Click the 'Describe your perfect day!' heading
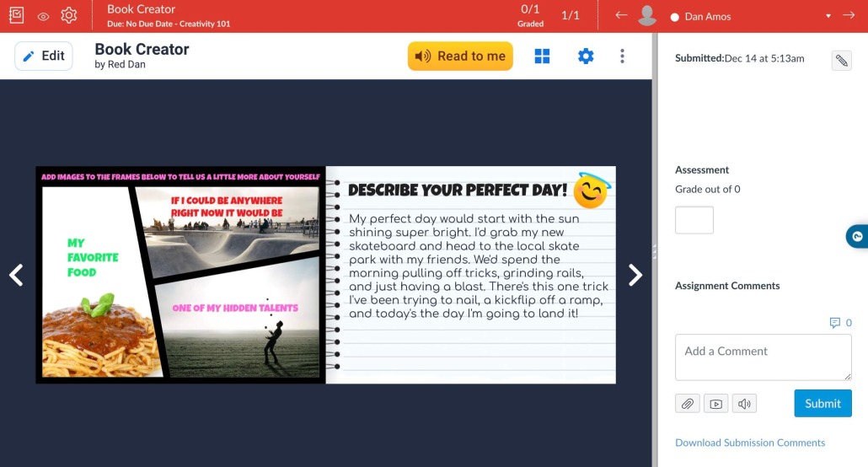Image resolution: width=868 pixels, height=467 pixels. (x=458, y=190)
